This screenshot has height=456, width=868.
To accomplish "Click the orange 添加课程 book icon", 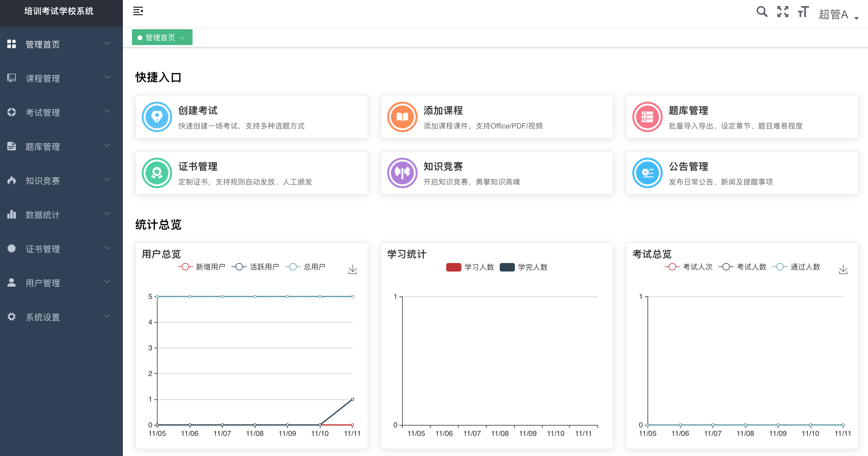I will coord(402,117).
